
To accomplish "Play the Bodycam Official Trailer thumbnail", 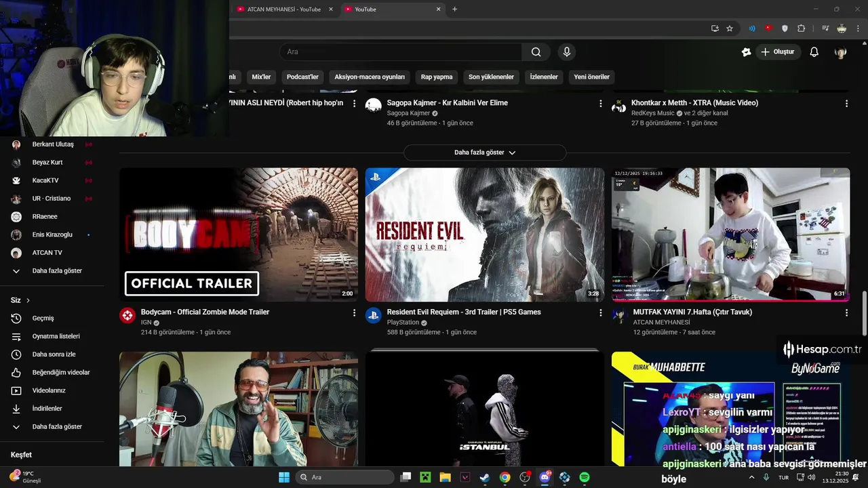I will pyautogui.click(x=239, y=235).
